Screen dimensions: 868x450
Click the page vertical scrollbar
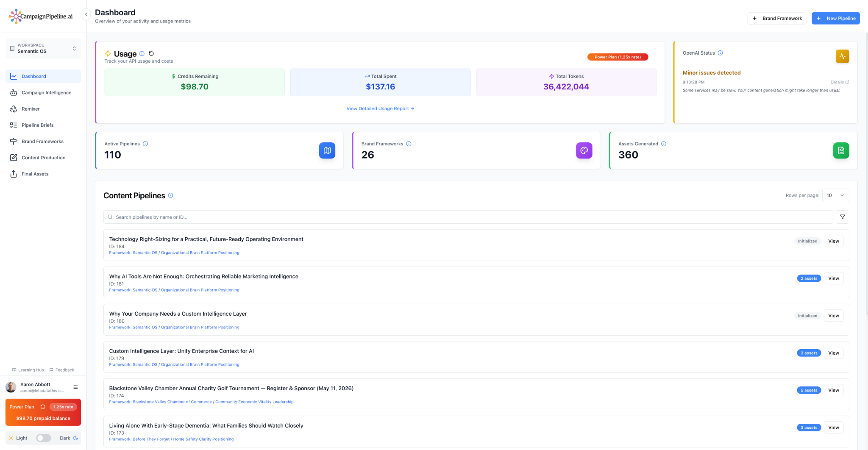click(866, 174)
